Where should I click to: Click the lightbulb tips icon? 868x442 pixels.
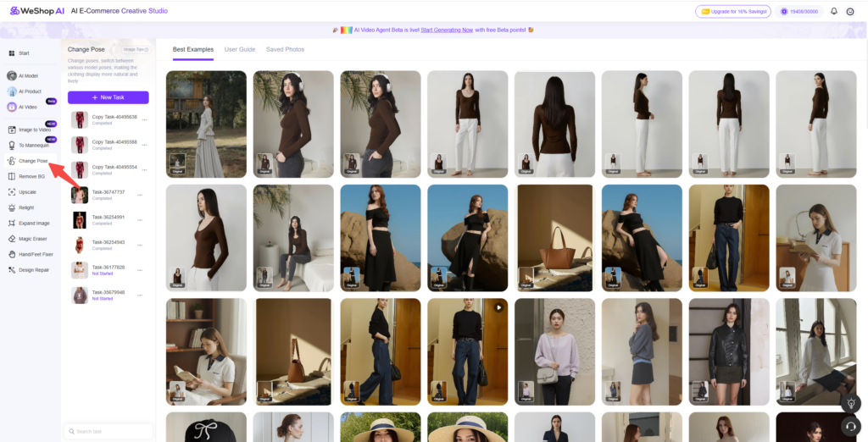[851, 405]
